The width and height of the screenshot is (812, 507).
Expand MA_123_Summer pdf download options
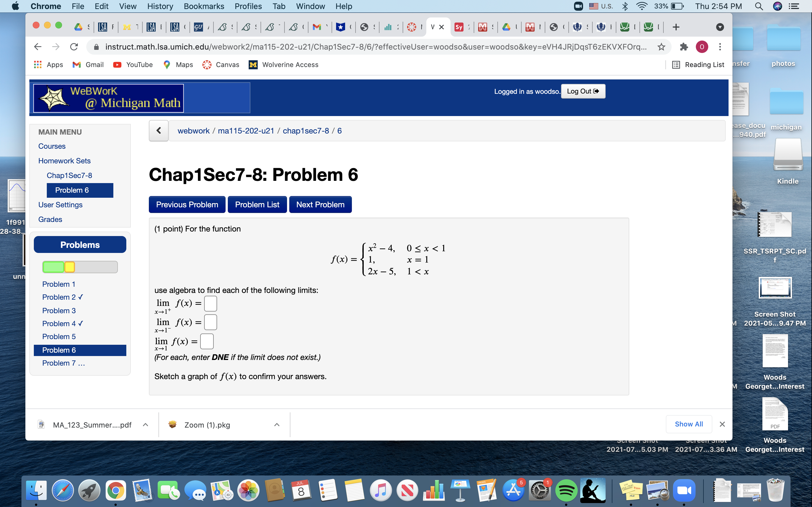point(145,425)
